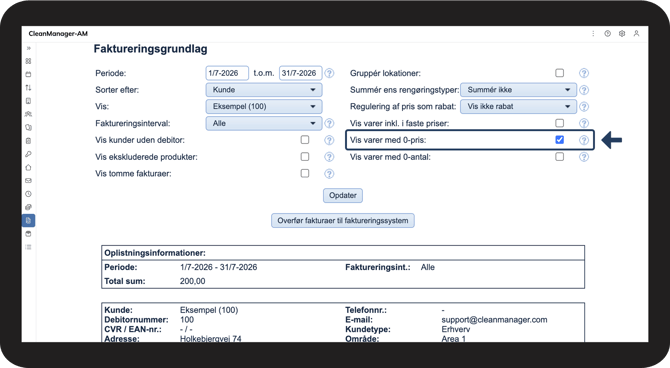Click the period end date field 31/7-2026
Screen dimensions: 670x368
click(x=300, y=73)
